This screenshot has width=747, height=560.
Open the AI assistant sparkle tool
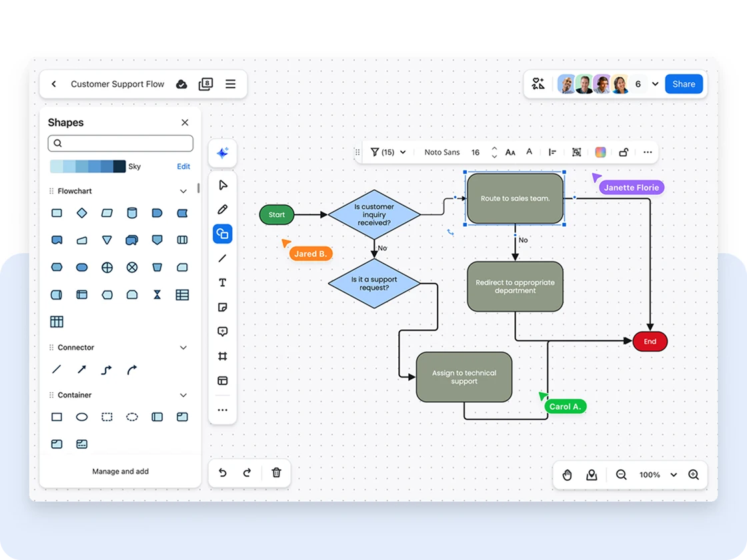222,153
